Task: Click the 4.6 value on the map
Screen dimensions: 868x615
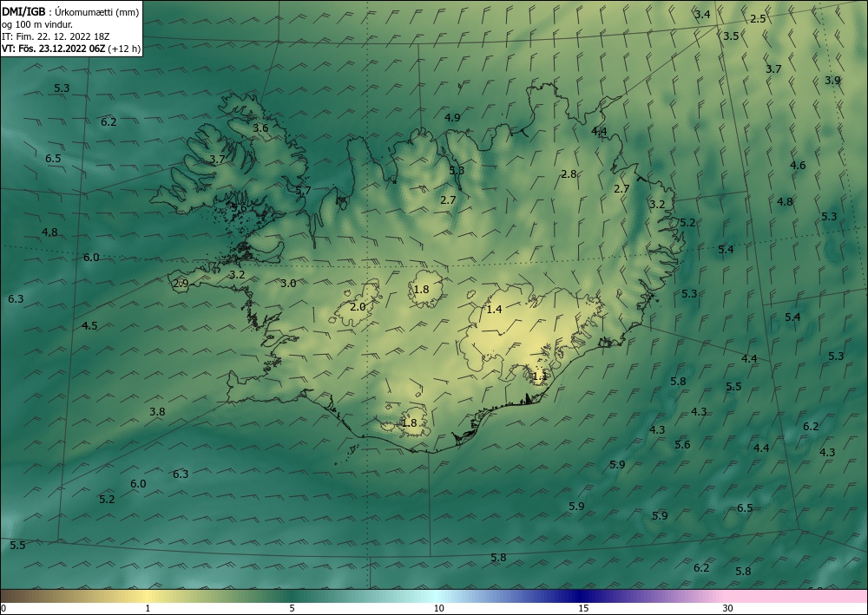Action: [x=798, y=166]
